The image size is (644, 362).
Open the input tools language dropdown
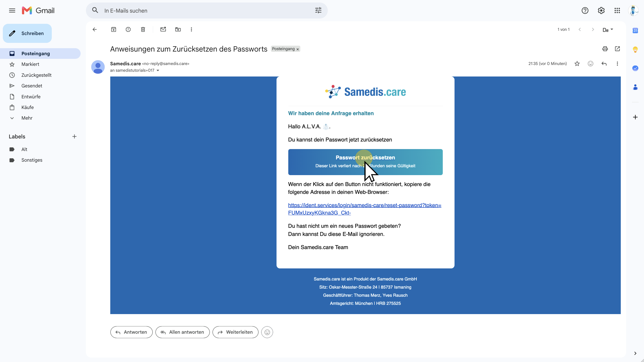pyautogui.click(x=608, y=30)
